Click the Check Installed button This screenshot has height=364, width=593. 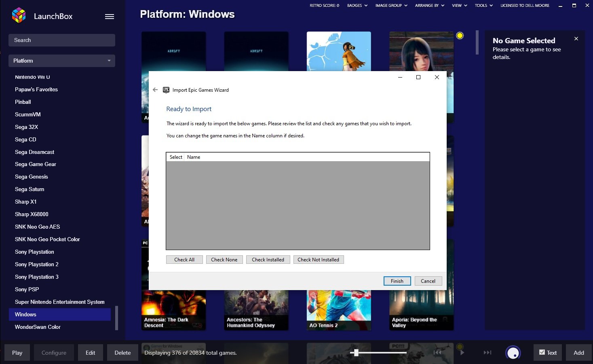[x=268, y=259]
